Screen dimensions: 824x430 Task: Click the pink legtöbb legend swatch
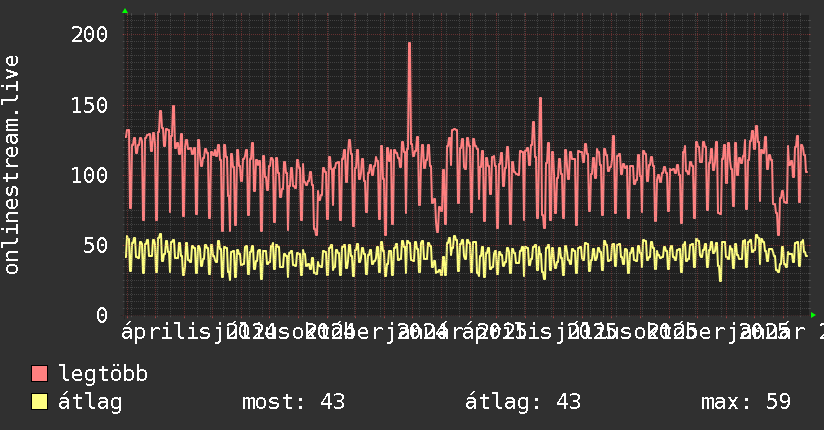coord(39,373)
